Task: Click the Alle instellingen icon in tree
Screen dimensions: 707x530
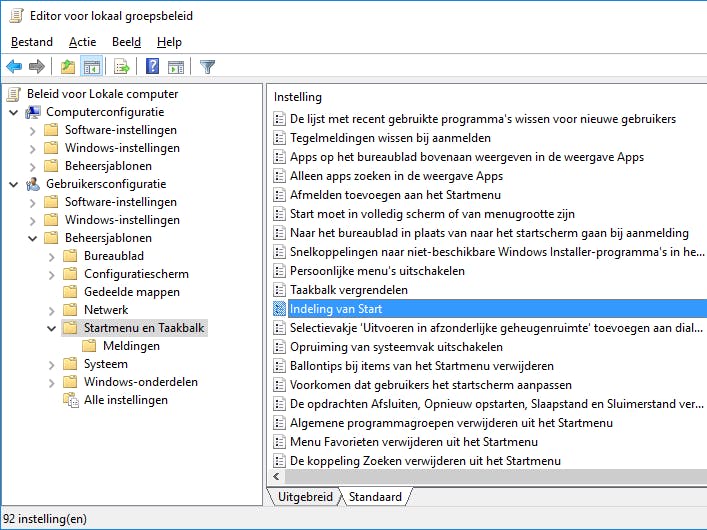Action: [71, 400]
